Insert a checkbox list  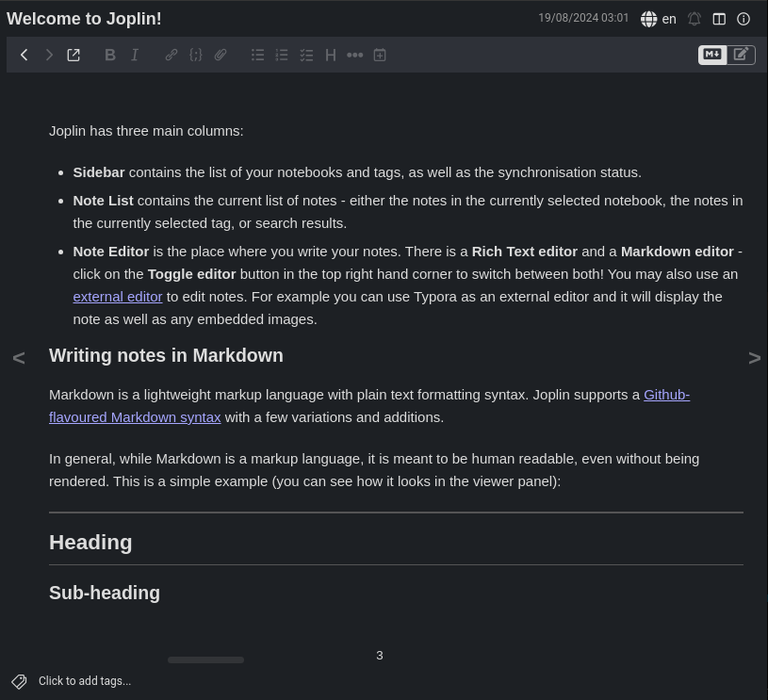[x=306, y=55]
